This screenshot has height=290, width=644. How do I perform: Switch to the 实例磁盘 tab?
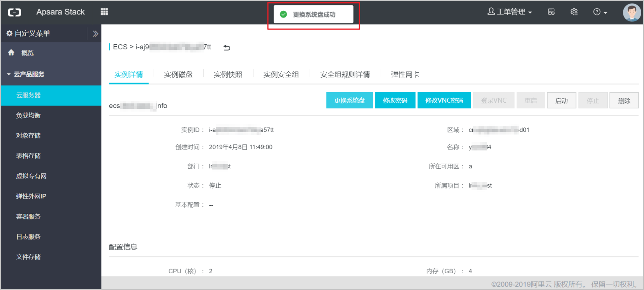[x=178, y=74]
